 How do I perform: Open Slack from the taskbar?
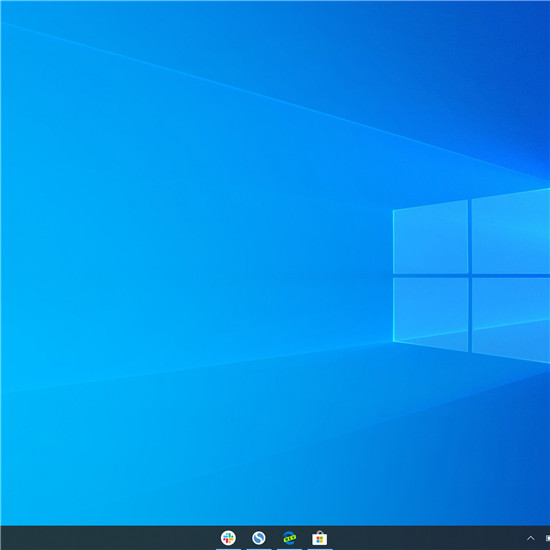[228, 538]
